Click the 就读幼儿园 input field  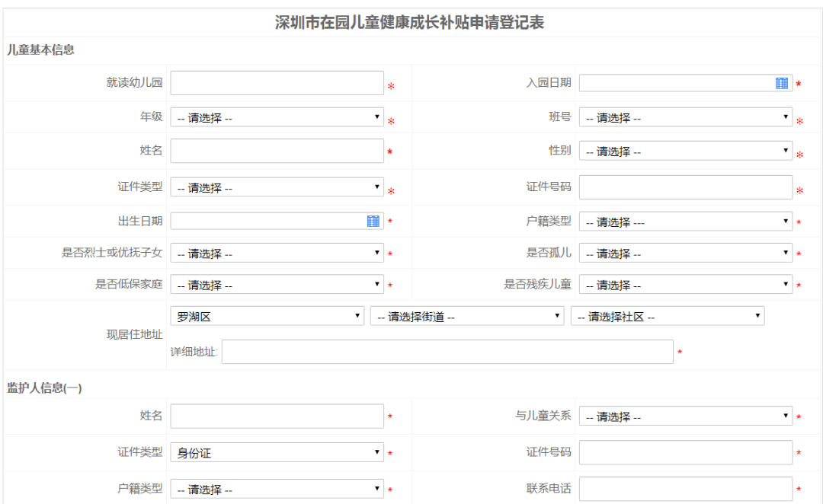pyautogui.click(x=277, y=82)
